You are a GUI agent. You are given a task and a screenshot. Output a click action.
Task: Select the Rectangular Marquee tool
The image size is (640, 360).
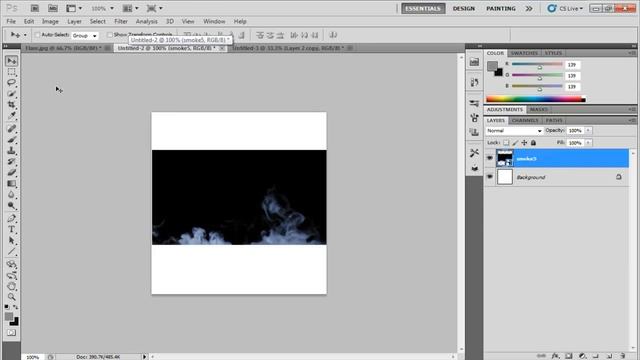(x=11, y=72)
